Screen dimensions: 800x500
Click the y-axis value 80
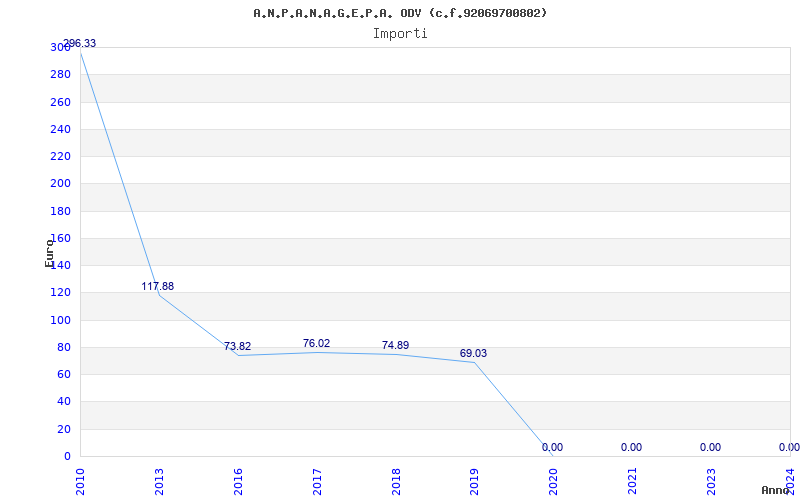[x=63, y=347]
